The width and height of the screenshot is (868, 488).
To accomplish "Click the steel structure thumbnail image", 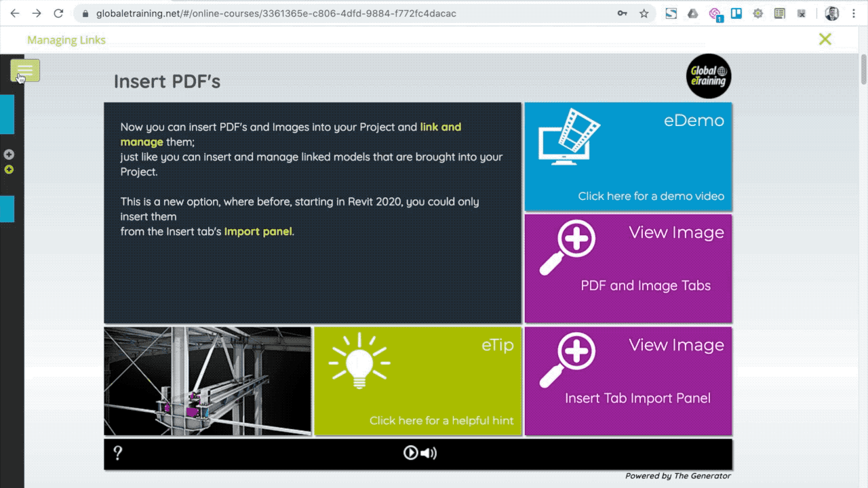I will coord(208,381).
